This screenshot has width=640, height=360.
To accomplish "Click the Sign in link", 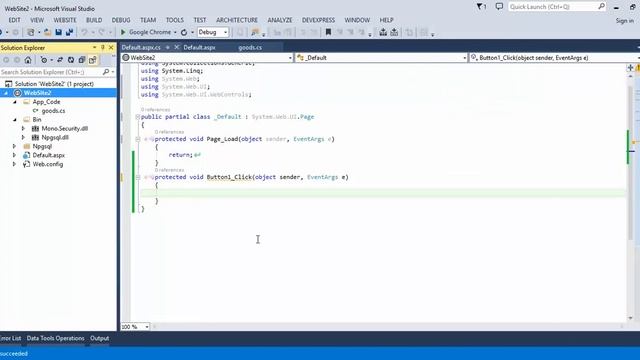I will click(625, 20).
